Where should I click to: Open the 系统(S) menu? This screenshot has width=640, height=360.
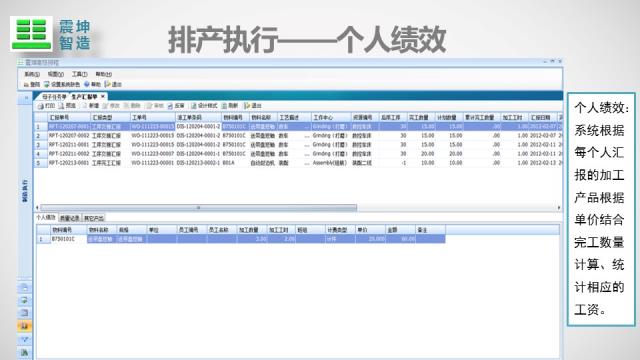32,74
